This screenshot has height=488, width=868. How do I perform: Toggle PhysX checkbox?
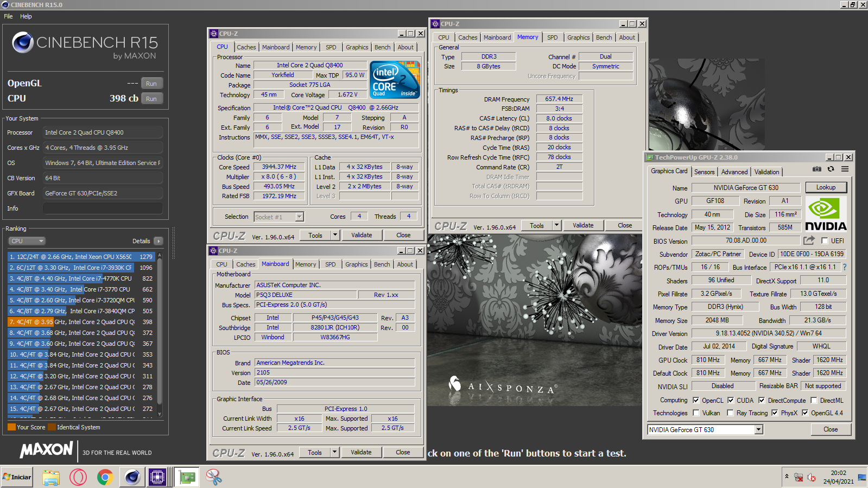point(775,413)
